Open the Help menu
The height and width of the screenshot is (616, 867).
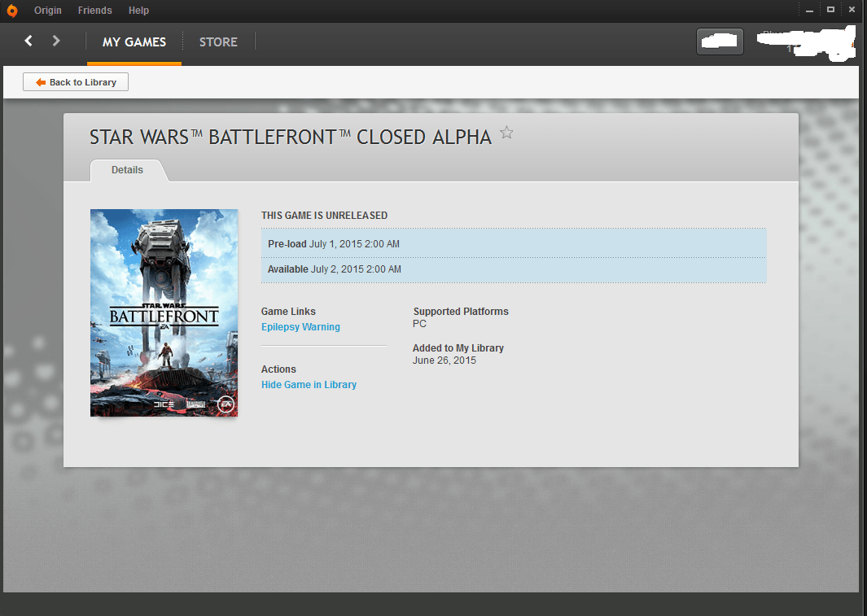coord(138,11)
